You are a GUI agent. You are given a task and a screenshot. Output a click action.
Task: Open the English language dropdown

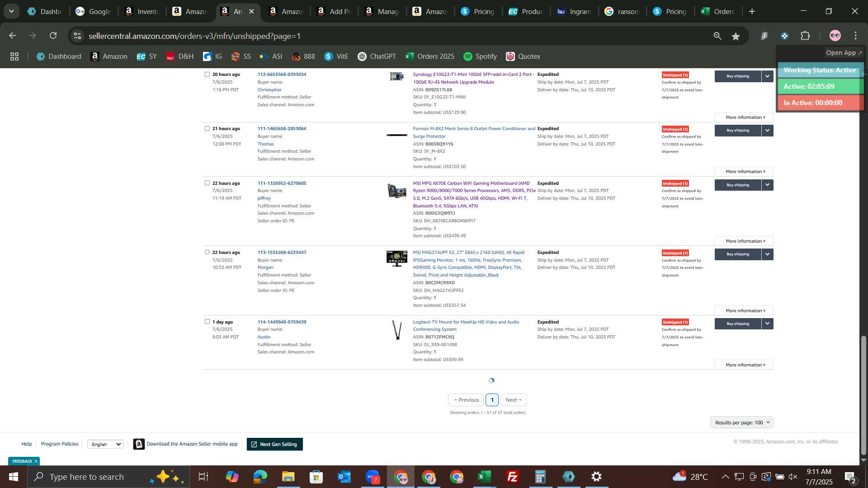point(105,444)
